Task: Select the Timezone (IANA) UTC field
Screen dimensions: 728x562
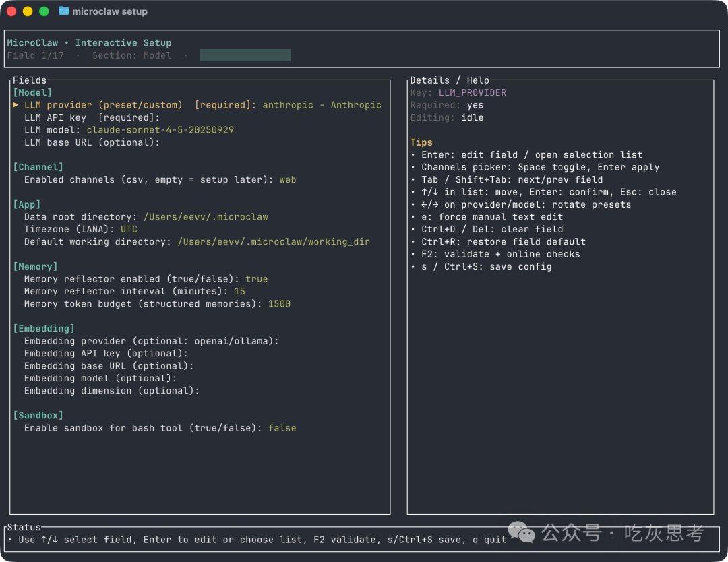Action: 81,229
